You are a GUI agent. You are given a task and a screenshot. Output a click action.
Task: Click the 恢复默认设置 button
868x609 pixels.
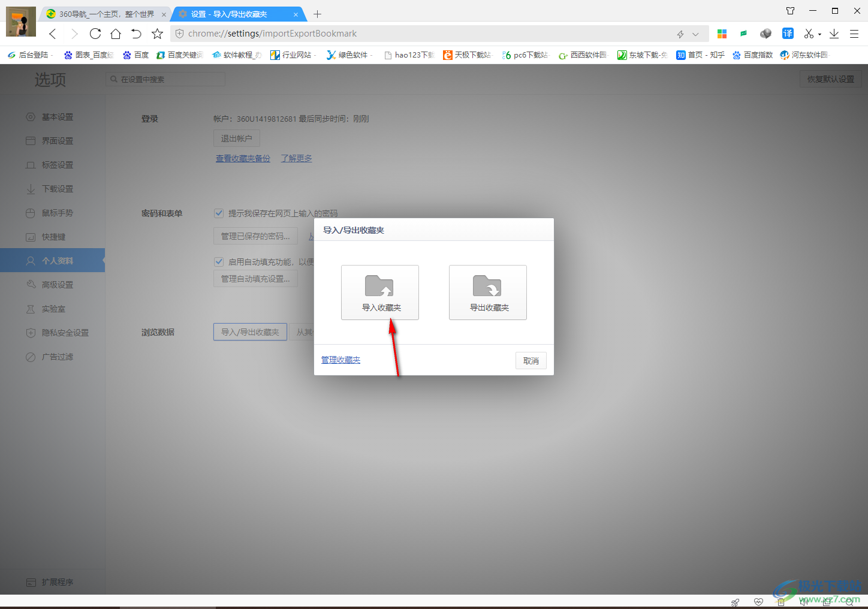pyautogui.click(x=830, y=79)
